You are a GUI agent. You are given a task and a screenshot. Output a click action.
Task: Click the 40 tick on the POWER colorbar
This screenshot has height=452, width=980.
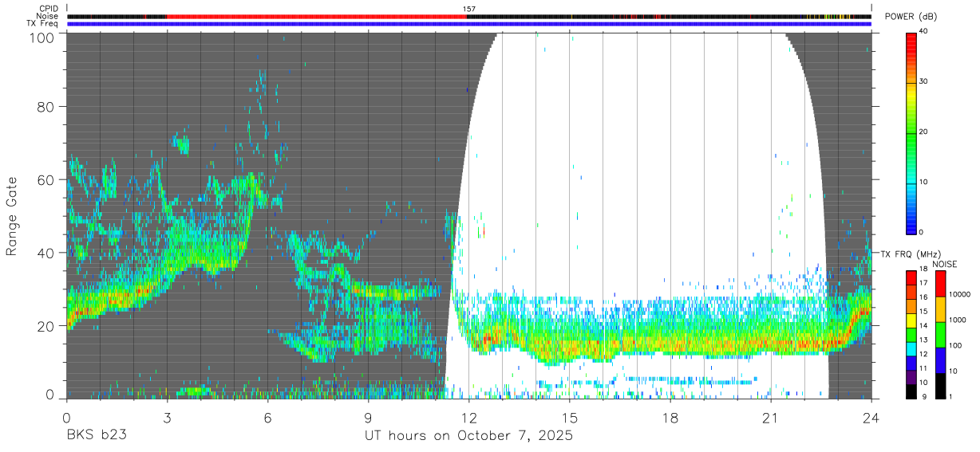tap(925, 32)
